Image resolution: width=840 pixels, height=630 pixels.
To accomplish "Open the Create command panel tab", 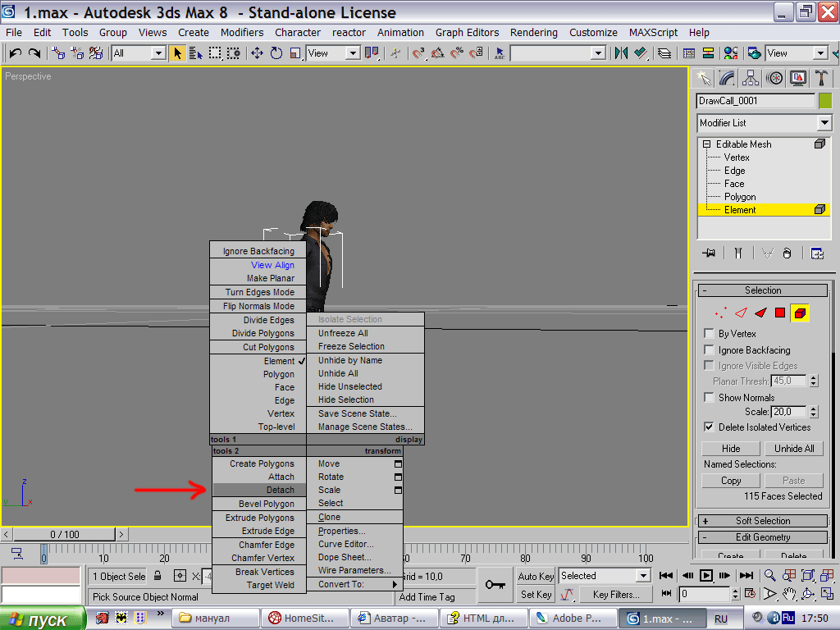I will [x=703, y=78].
